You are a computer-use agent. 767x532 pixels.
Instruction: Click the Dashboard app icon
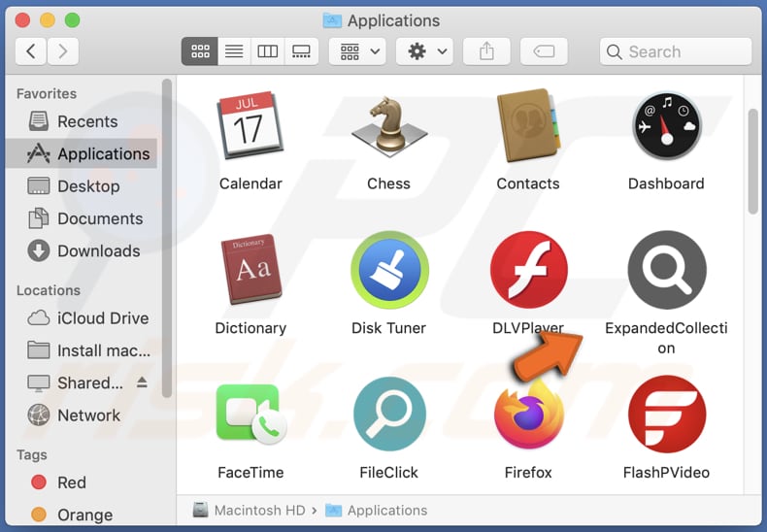[667, 125]
